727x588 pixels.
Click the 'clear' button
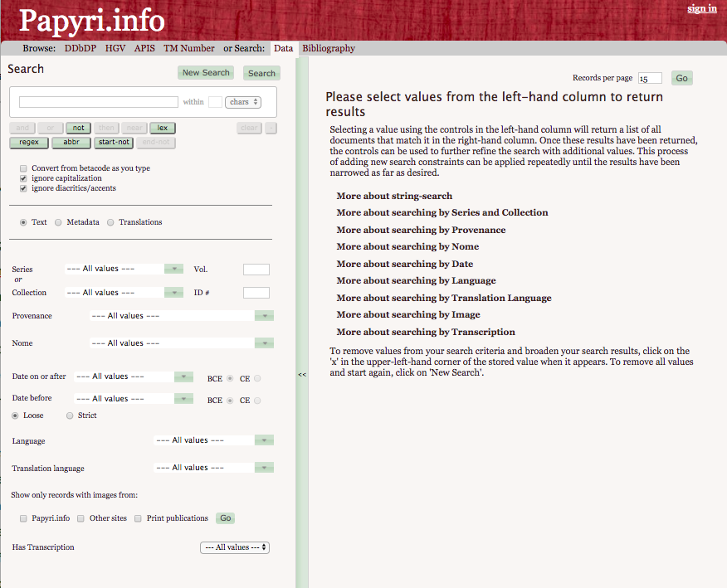tap(250, 128)
